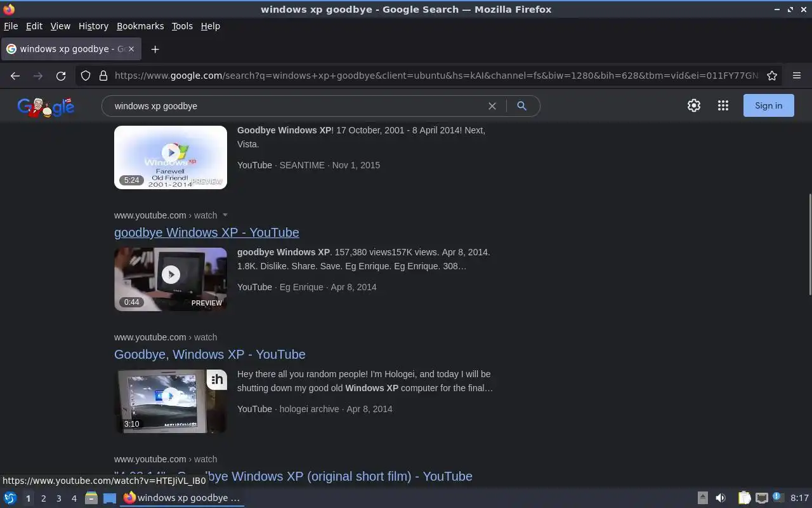Open the History menu
Viewport: 812px width, 508px height.
coord(93,26)
